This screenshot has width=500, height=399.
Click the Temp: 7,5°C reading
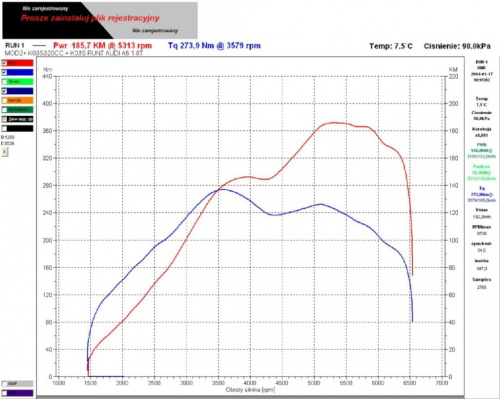(391, 46)
